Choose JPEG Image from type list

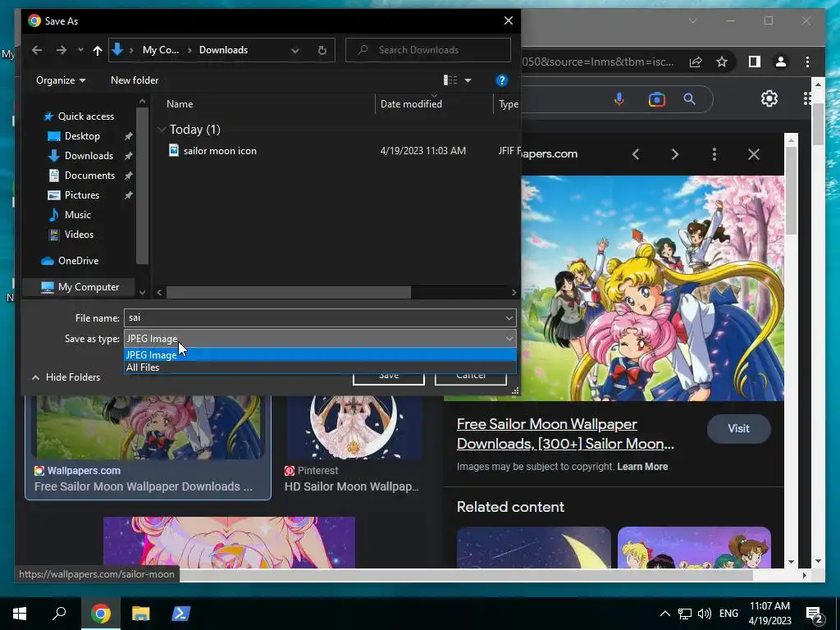click(320, 354)
